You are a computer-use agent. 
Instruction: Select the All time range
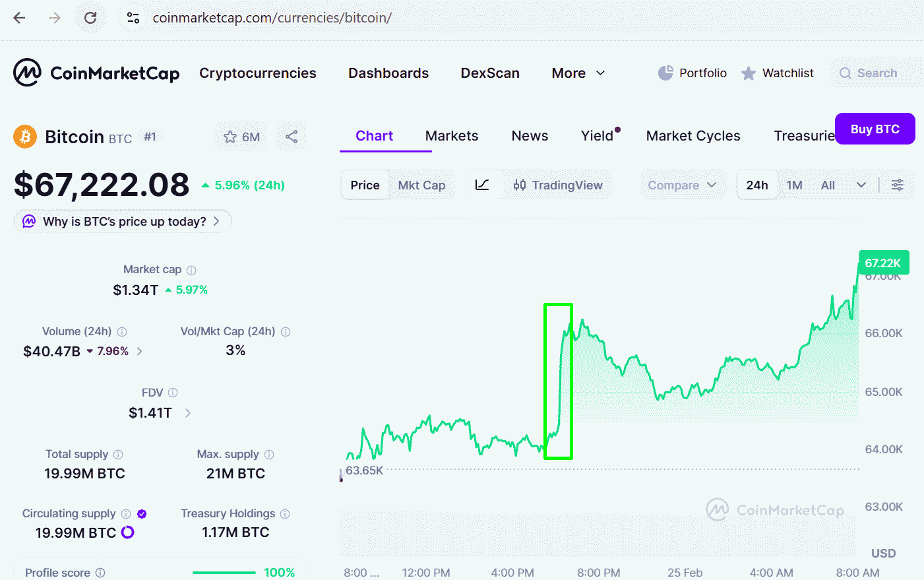pos(828,185)
